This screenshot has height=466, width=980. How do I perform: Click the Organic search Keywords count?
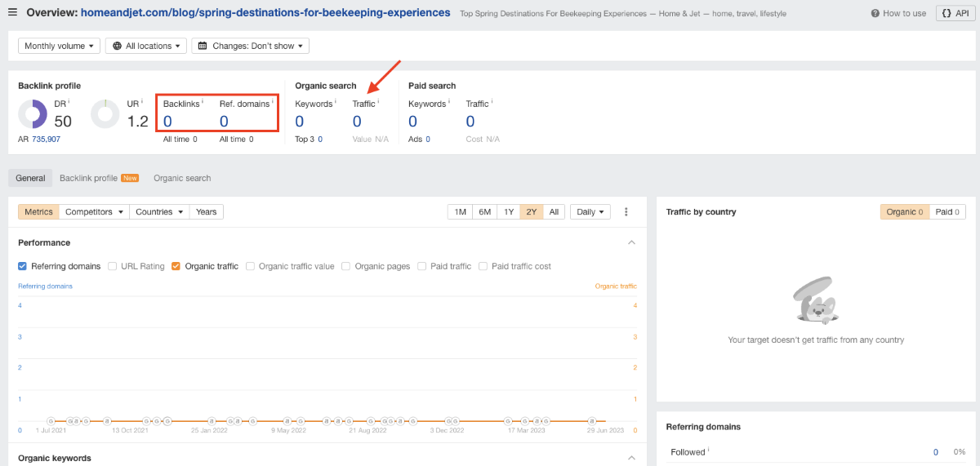(300, 122)
